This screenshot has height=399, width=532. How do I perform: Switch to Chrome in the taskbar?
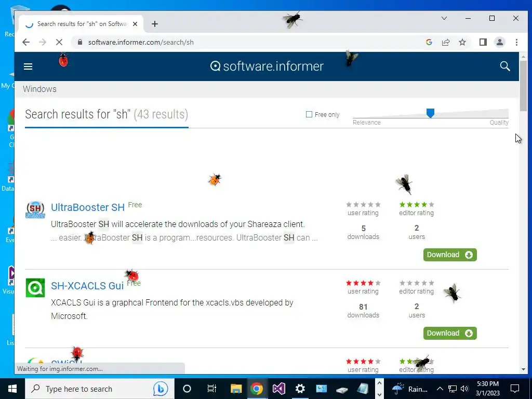257,389
